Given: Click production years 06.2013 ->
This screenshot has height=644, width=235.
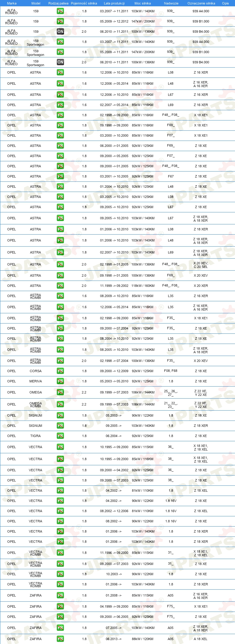Looking at the screenshot, I should pos(114,639).
